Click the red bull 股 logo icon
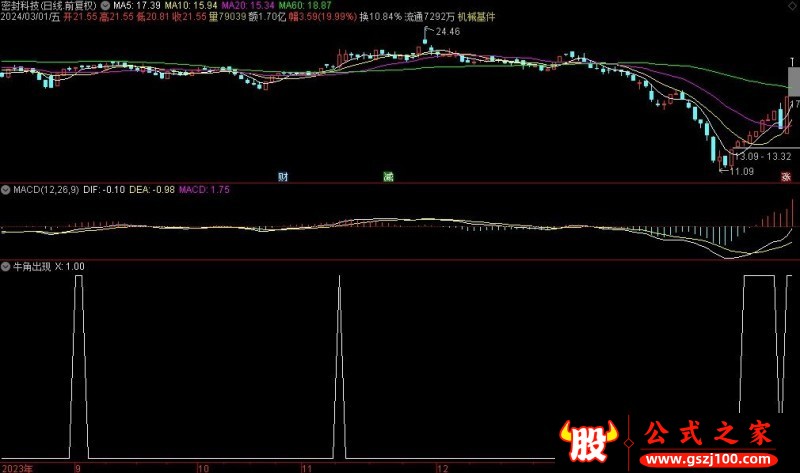This screenshot has height=473, width=800. coord(589,439)
